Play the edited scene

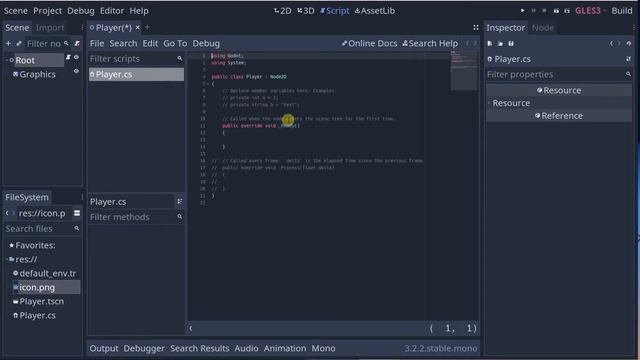[x=556, y=11]
